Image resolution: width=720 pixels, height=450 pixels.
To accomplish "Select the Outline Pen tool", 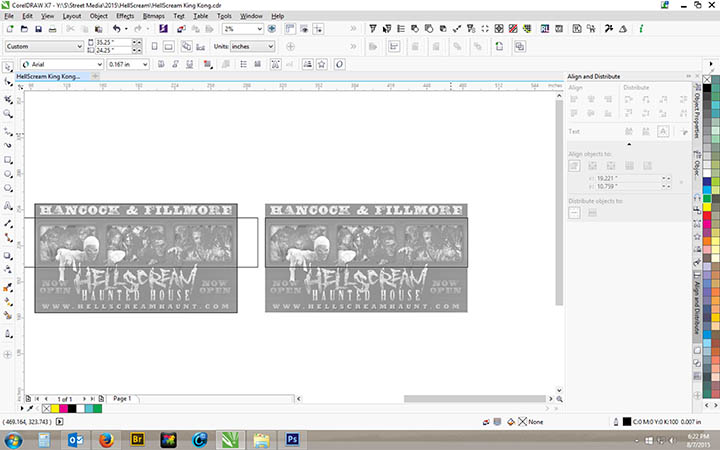I will tap(8, 334).
